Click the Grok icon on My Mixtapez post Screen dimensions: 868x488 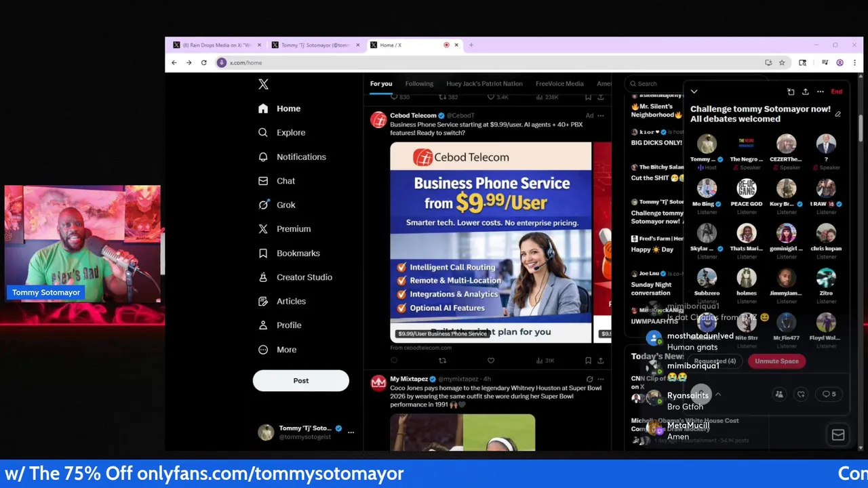[x=589, y=379]
